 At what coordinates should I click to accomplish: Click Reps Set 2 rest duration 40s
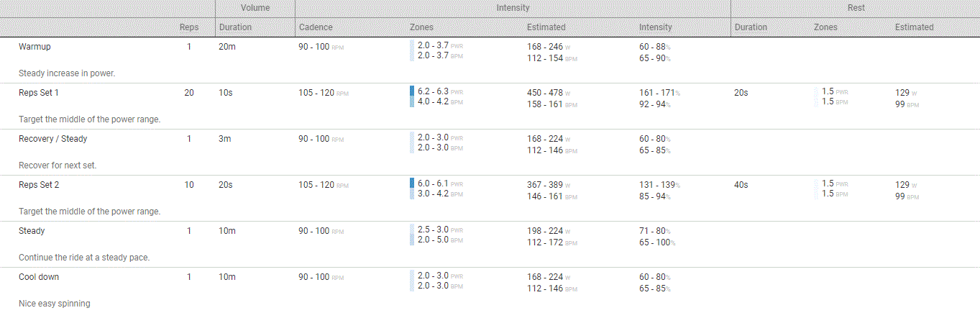pyautogui.click(x=741, y=185)
